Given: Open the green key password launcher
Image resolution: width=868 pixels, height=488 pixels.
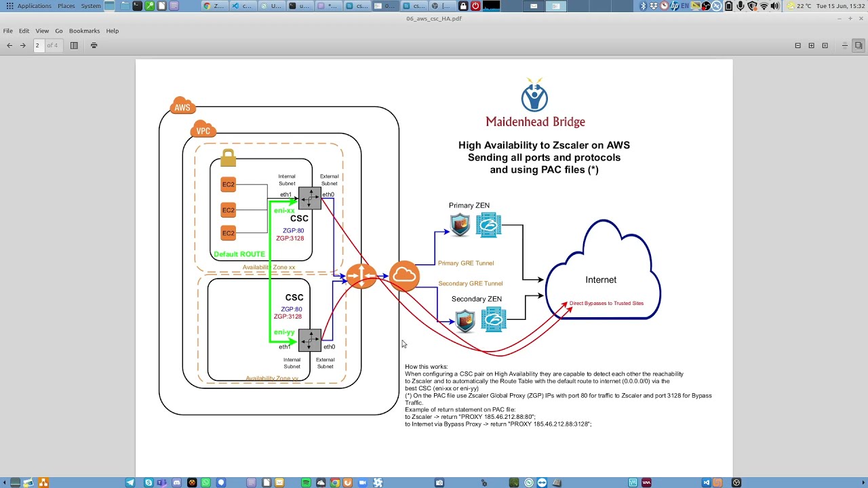Looking at the screenshot, I should (149, 6).
